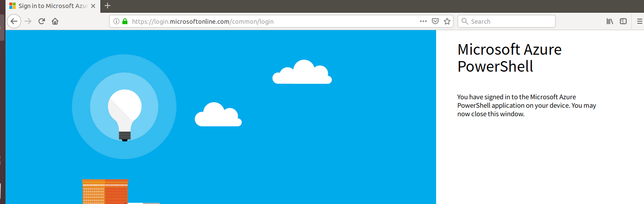This screenshot has width=644, height=204.
Task: Click into the Search field
Action: tap(506, 21)
